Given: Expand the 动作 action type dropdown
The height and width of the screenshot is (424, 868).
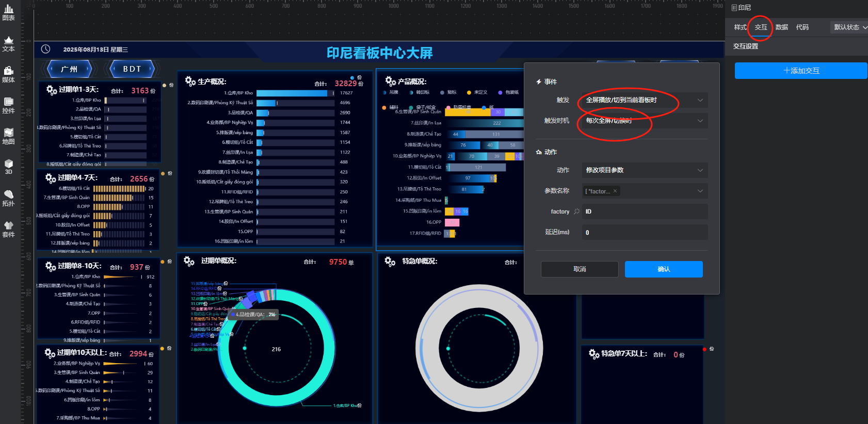Looking at the screenshot, I should click(x=645, y=170).
